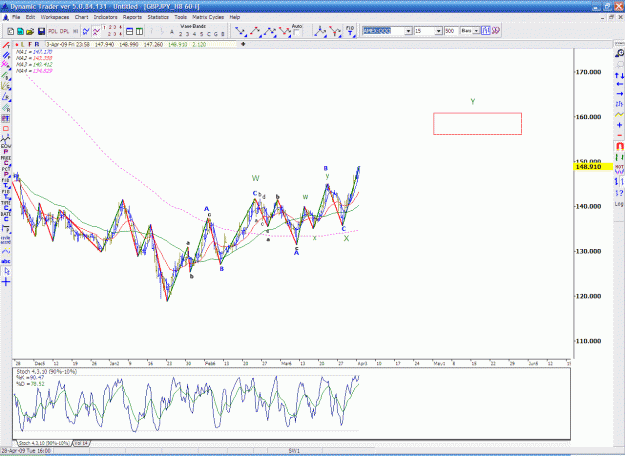Image resolution: width=625 pixels, height=456 pixels.
Task: Click the magenta swing-lines icon
Action: (96, 31)
